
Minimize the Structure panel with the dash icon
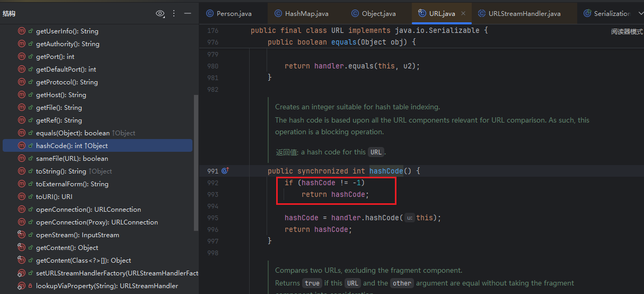pos(187,13)
